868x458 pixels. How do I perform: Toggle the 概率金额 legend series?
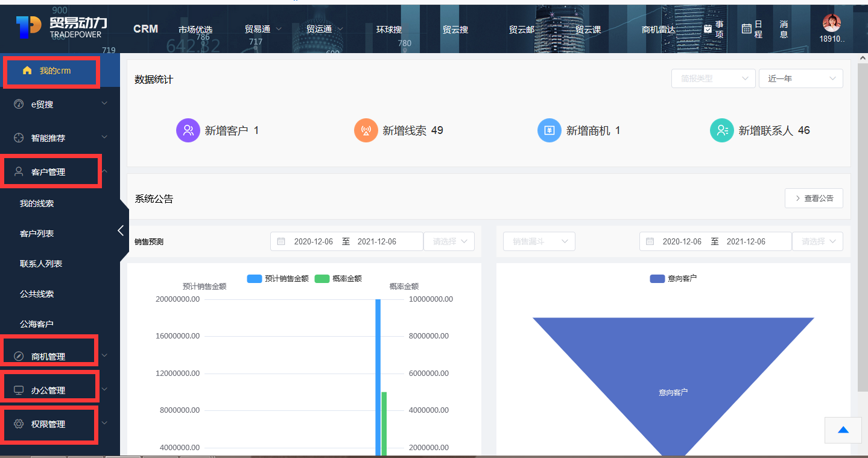coord(338,279)
